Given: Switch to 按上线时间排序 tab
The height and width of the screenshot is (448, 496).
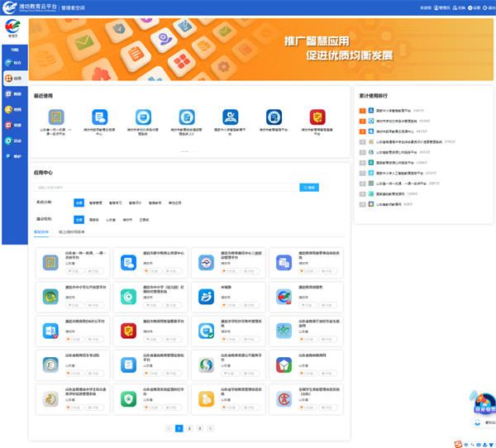Looking at the screenshot, I should (71, 232).
